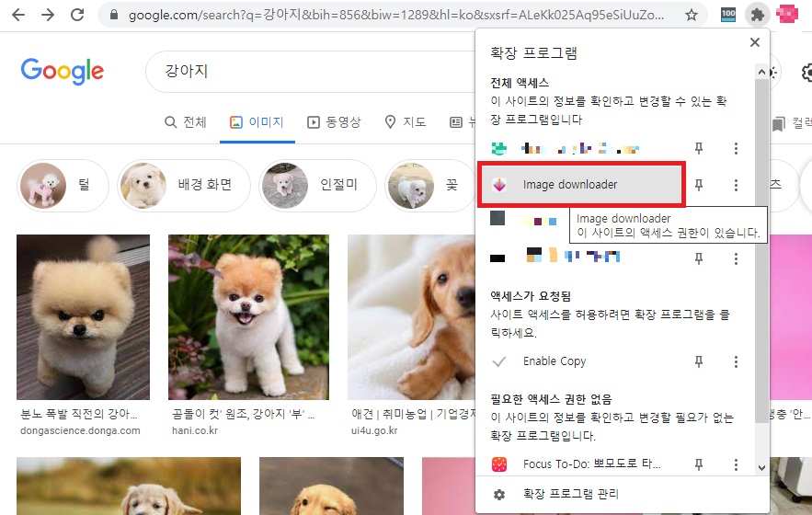Open more options for Enable Copy

[x=736, y=361]
